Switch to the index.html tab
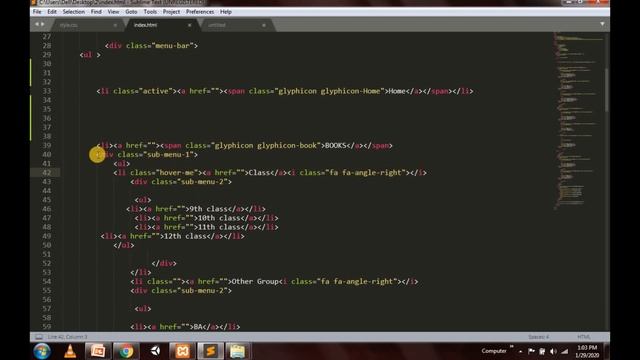Screen dimensions: 640x360 pyautogui.click(x=161, y=25)
